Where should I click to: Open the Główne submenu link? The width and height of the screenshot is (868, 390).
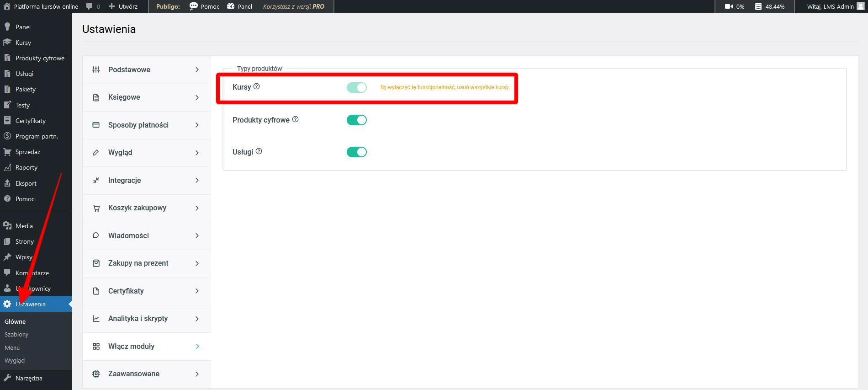click(x=15, y=321)
